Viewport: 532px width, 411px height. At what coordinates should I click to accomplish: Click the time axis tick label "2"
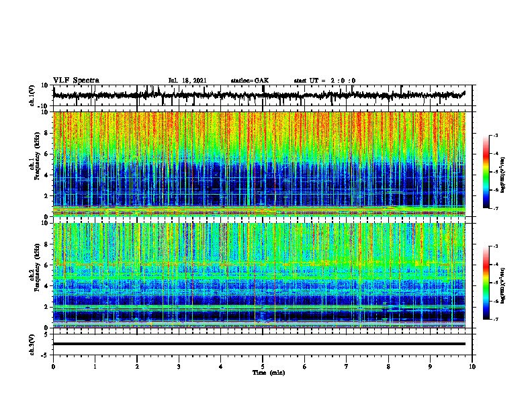[137, 367]
